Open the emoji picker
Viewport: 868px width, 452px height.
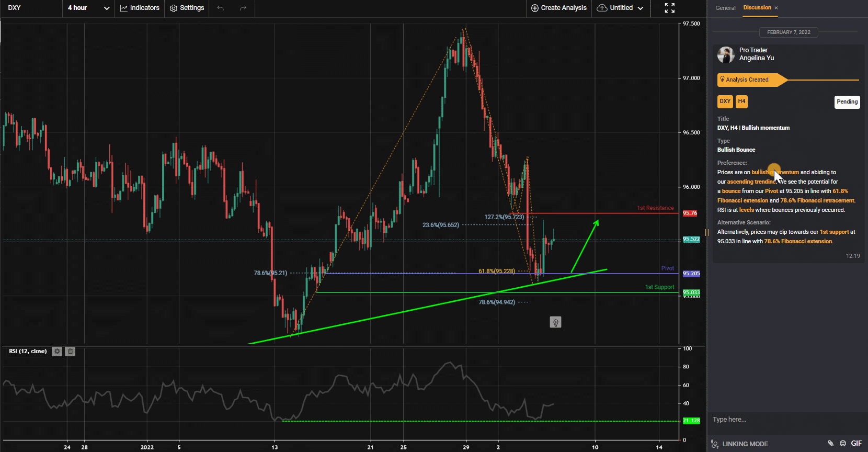click(x=842, y=443)
